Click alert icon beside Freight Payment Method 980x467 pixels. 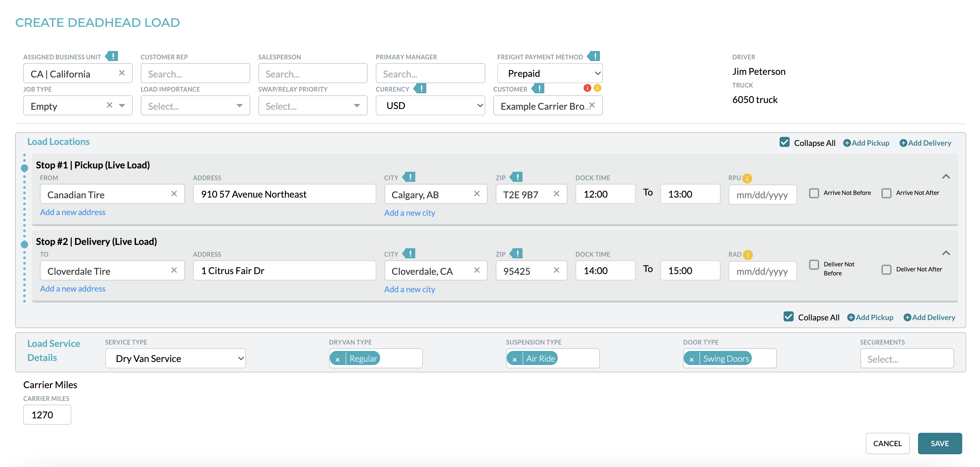pyautogui.click(x=594, y=56)
